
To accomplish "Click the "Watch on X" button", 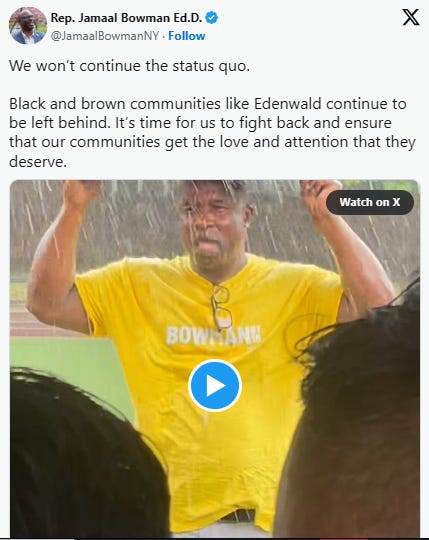I will pyautogui.click(x=370, y=202).
